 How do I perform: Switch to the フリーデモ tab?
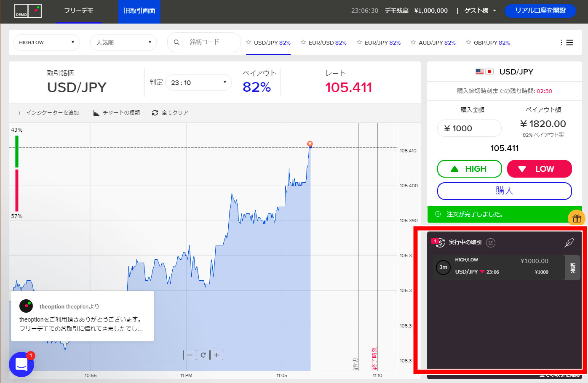pyautogui.click(x=79, y=11)
